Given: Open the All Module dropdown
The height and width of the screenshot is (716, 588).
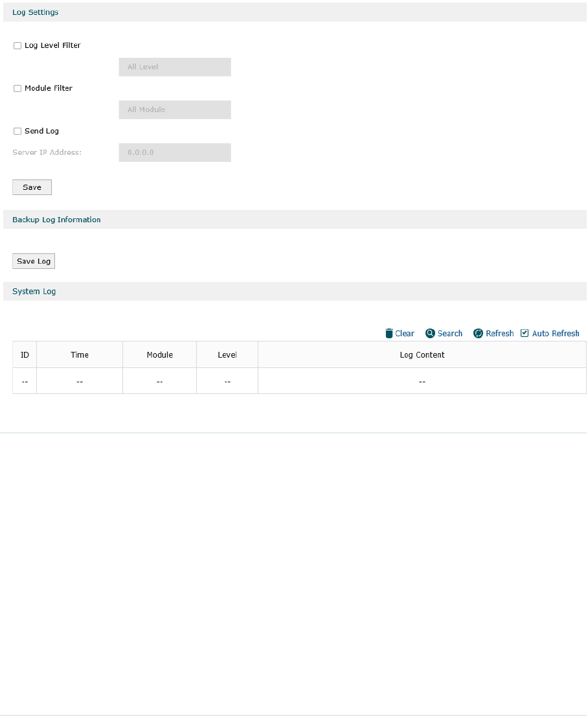Looking at the screenshot, I should 175,110.
